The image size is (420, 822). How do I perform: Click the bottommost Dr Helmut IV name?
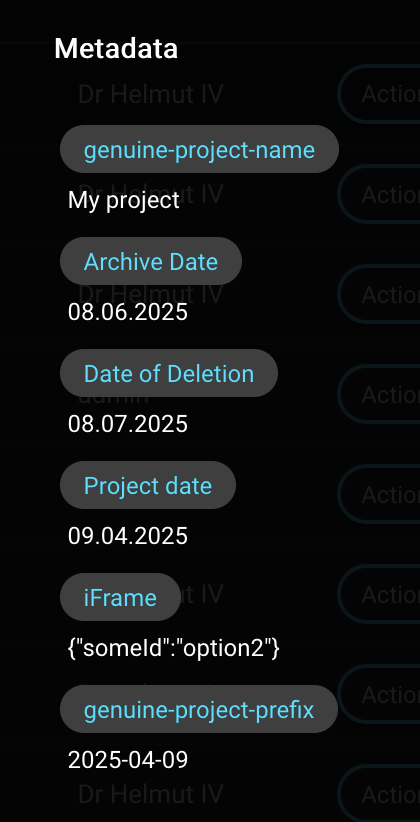tap(151, 795)
